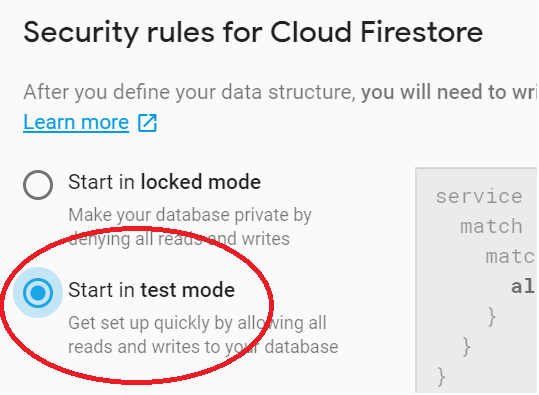539x395 pixels.
Task: Click the middle closing brace in code
Action: coord(467,347)
